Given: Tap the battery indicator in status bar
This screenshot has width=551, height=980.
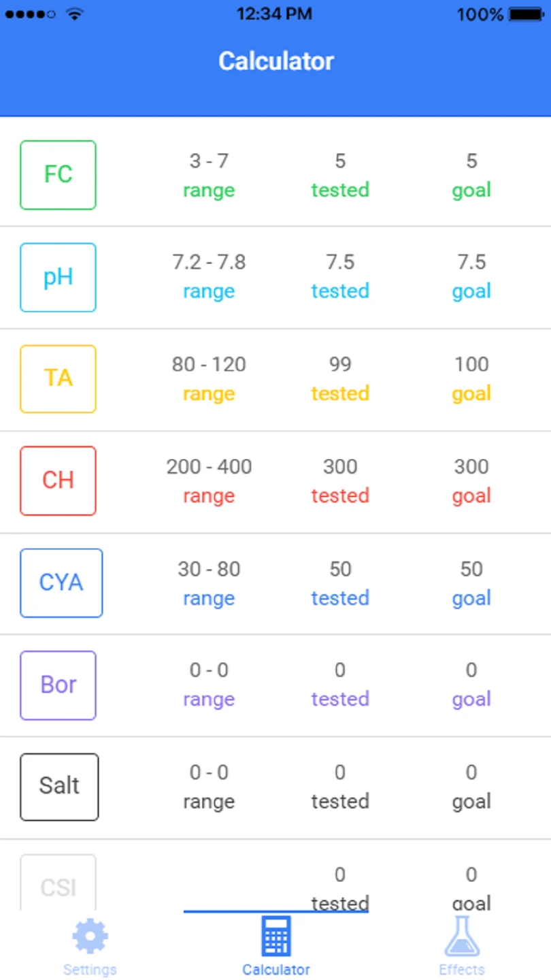Looking at the screenshot, I should pos(527,14).
